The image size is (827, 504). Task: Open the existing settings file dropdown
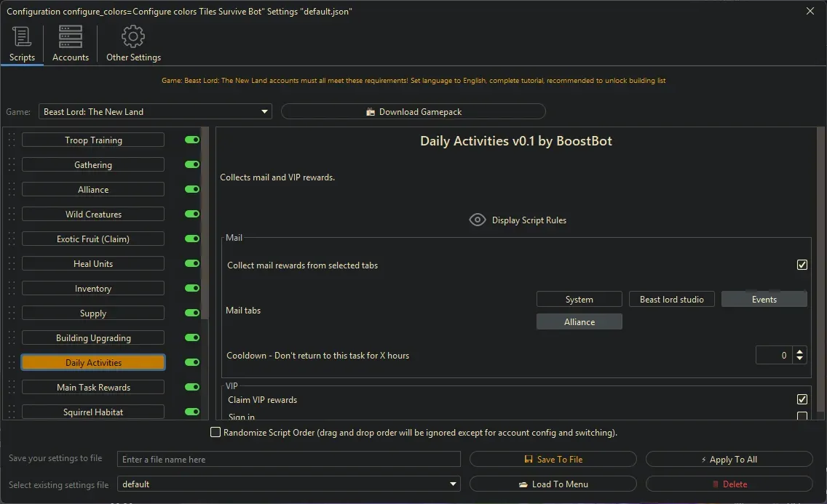[453, 484]
